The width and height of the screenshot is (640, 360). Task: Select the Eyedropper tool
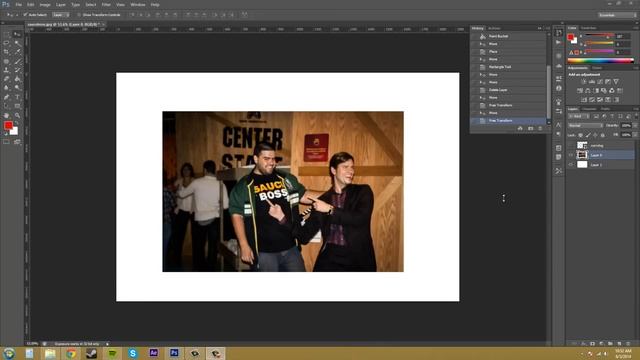[x=17, y=52]
